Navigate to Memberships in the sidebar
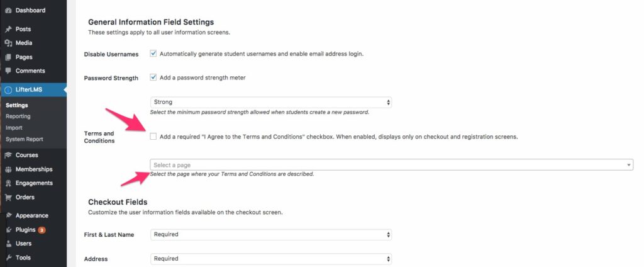Image resolution: width=644 pixels, height=267 pixels. 34,169
